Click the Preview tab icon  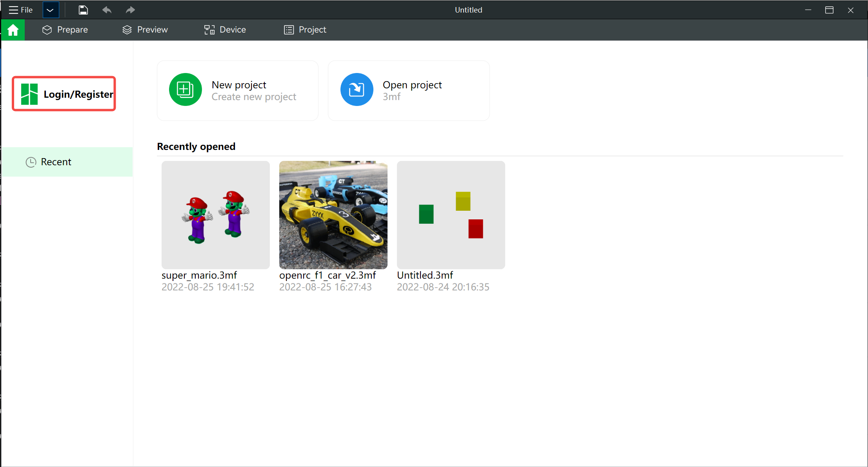(x=126, y=29)
